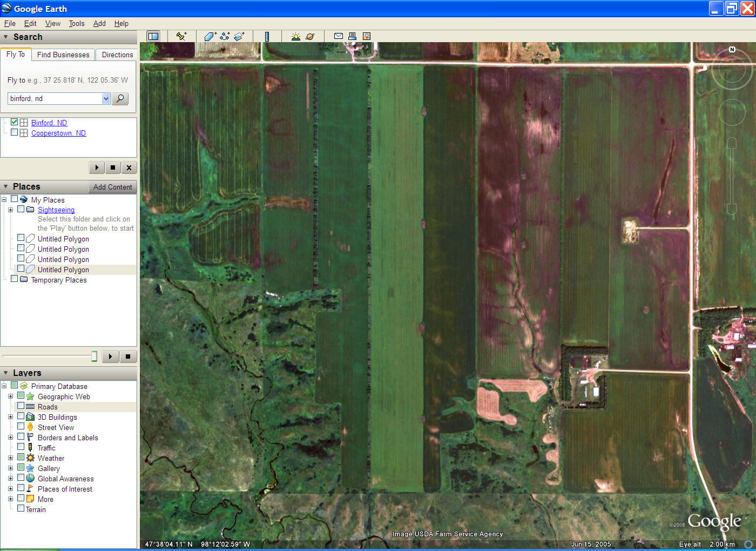This screenshot has height=551, width=756.
Task: Enable the Terrain layer checkbox
Action: click(x=21, y=509)
